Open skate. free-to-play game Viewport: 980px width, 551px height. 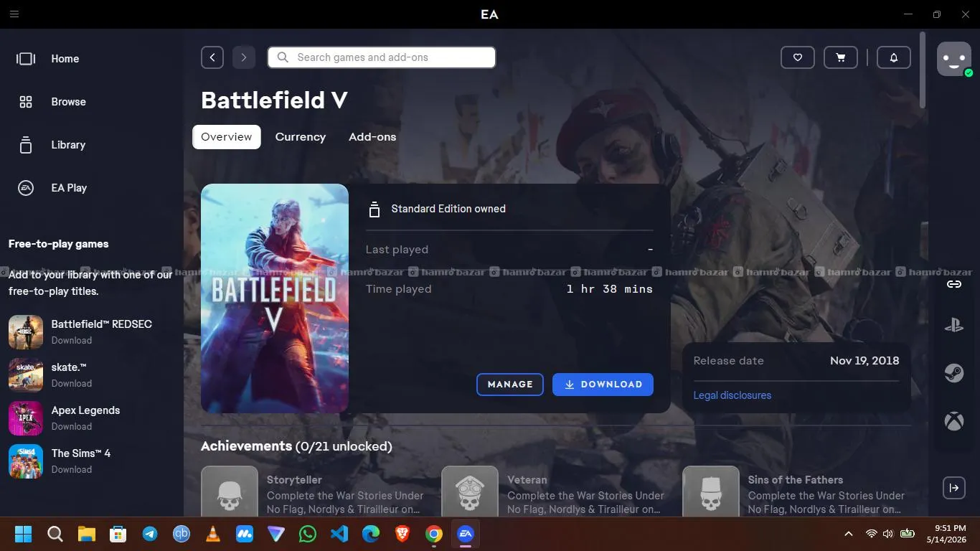point(92,375)
